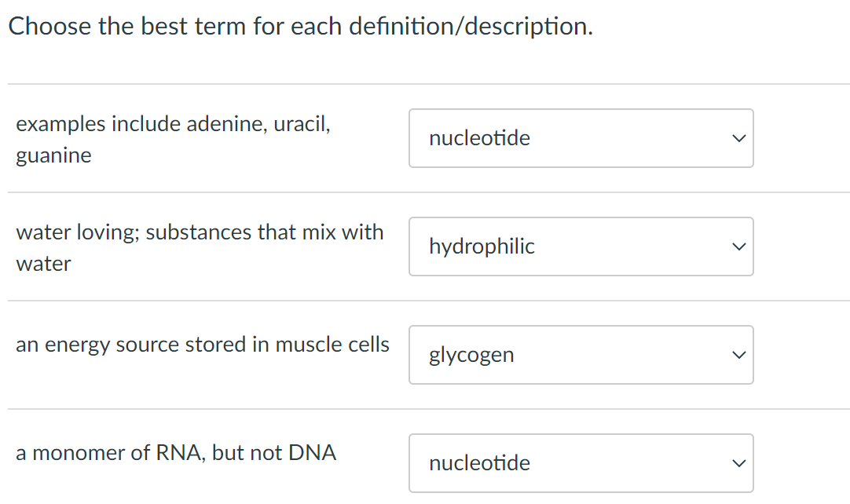The width and height of the screenshot is (850, 504).
Task: Click the selected 'glycogen' value text
Action: coord(471,355)
